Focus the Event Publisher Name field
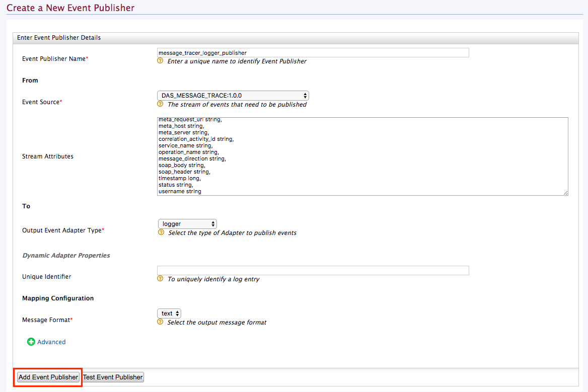588x392 pixels. tap(313, 52)
